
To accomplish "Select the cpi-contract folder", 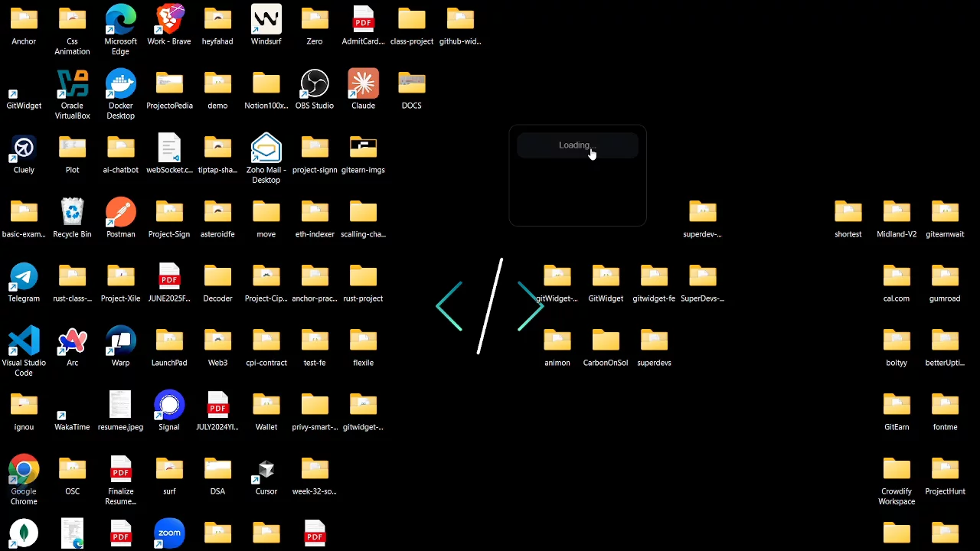I will tap(266, 341).
